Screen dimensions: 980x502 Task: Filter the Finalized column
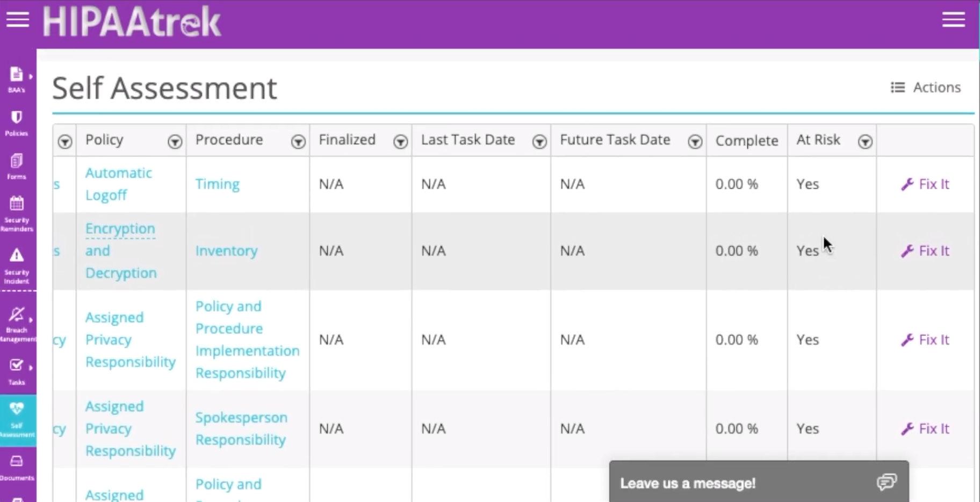point(400,141)
